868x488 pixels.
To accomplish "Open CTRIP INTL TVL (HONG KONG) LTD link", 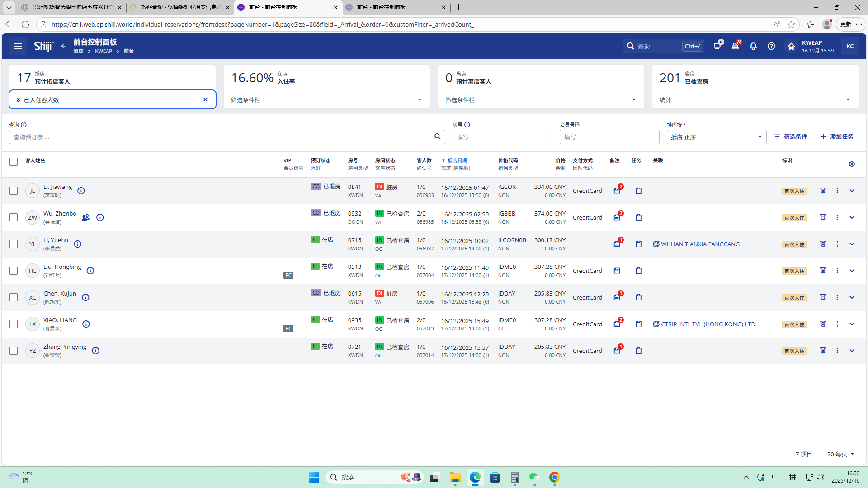I will pyautogui.click(x=708, y=324).
